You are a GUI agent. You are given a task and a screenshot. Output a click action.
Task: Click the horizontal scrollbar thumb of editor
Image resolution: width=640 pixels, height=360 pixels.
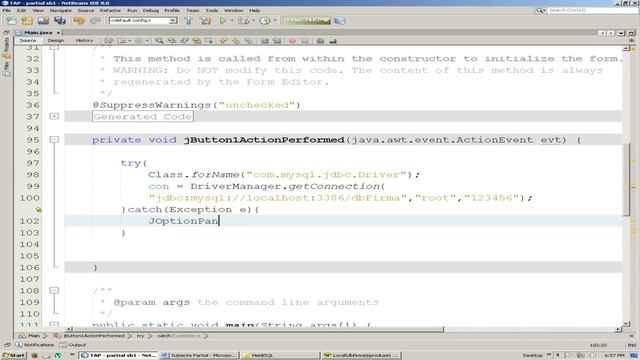[x=258, y=329]
